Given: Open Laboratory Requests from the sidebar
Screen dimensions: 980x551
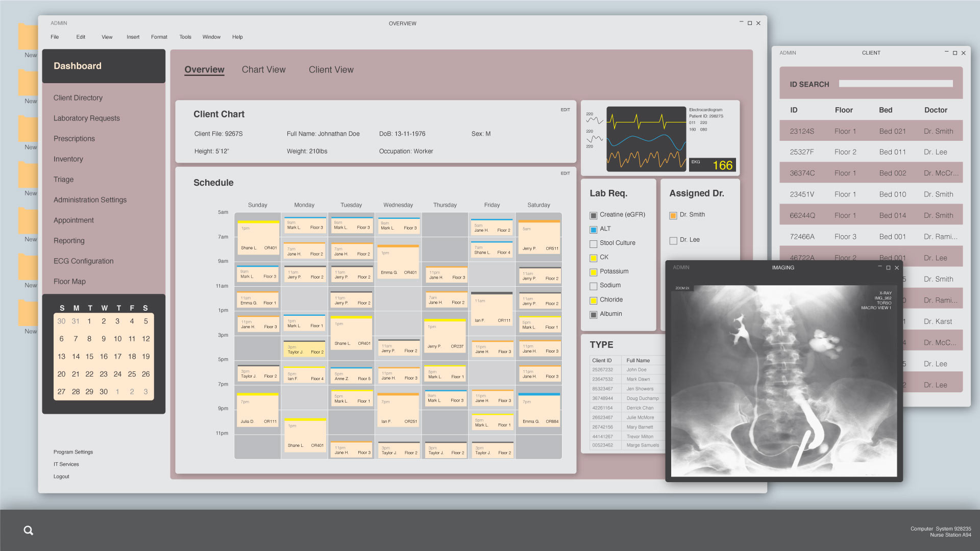Looking at the screenshot, I should pos(86,118).
